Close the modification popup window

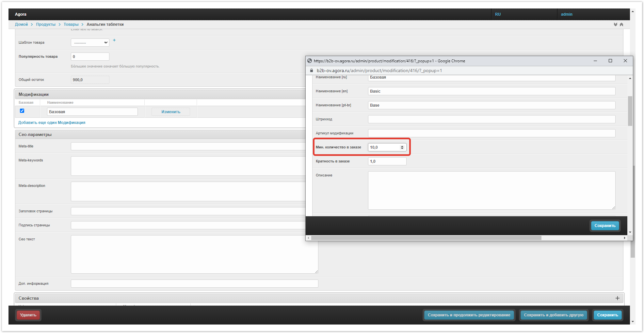point(625,61)
